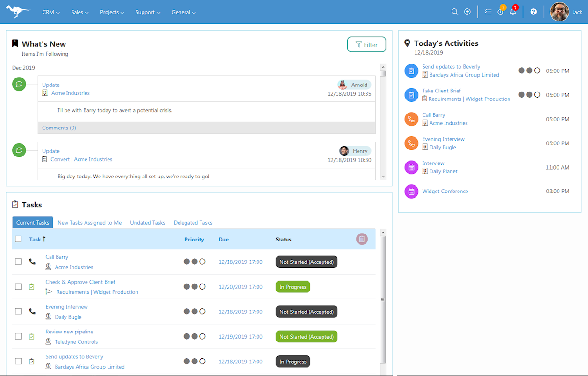Open Requirements | Widget Production in Take Client Brief

tap(469, 99)
